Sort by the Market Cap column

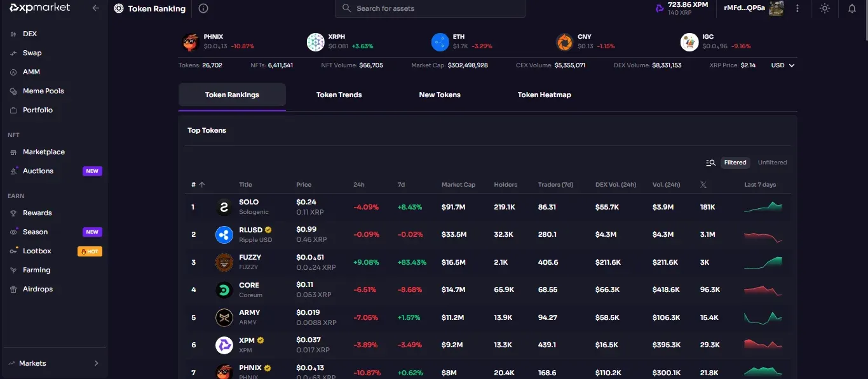[458, 185]
